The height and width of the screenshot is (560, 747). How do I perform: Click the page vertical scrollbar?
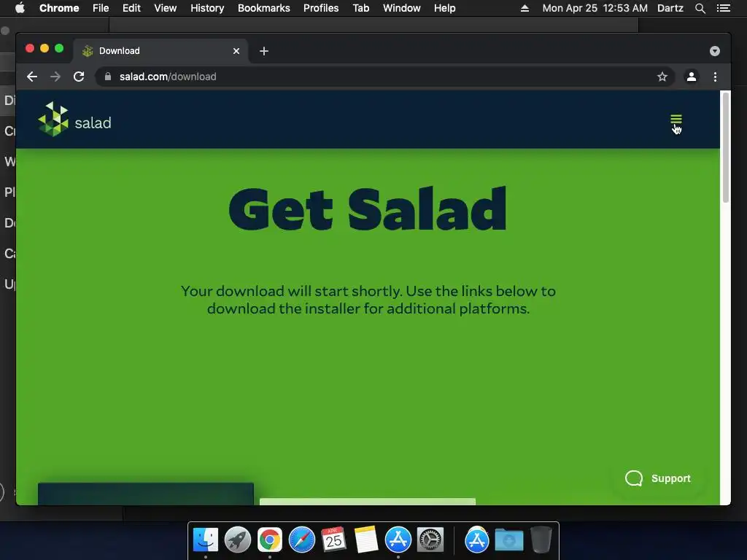tap(726, 147)
